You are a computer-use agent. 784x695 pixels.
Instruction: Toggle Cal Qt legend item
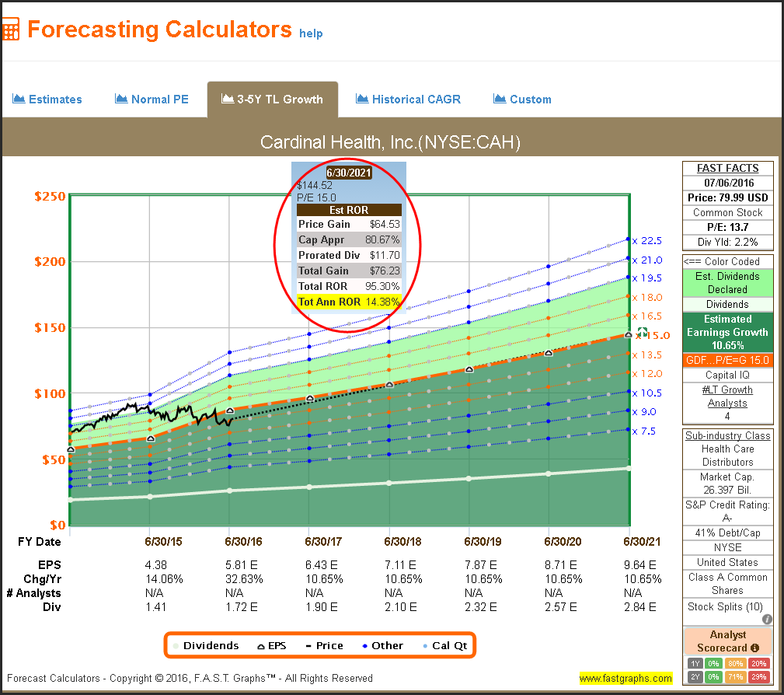[441, 645]
